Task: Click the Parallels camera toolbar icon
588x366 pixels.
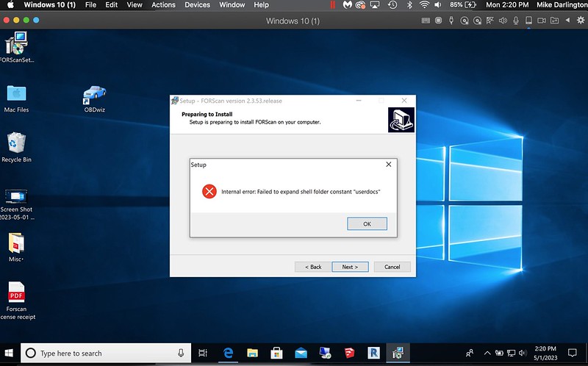Action: (x=542, y=21)
